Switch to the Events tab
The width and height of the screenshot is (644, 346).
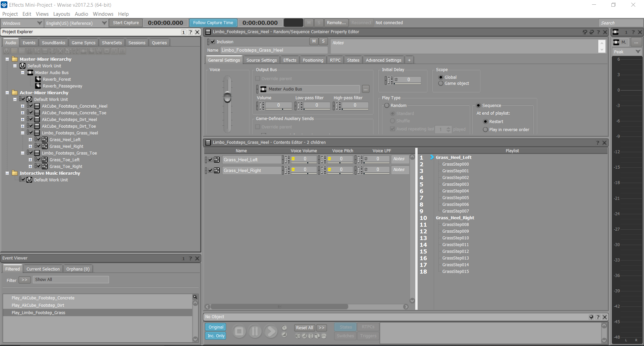pos(29,43)
